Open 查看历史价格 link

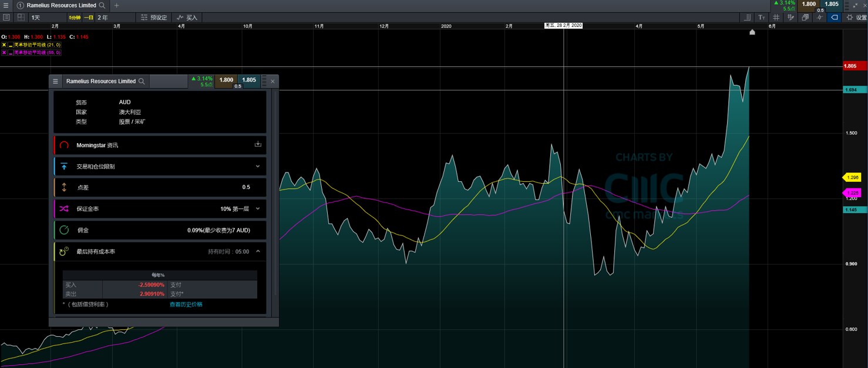[x=186, y=305]
